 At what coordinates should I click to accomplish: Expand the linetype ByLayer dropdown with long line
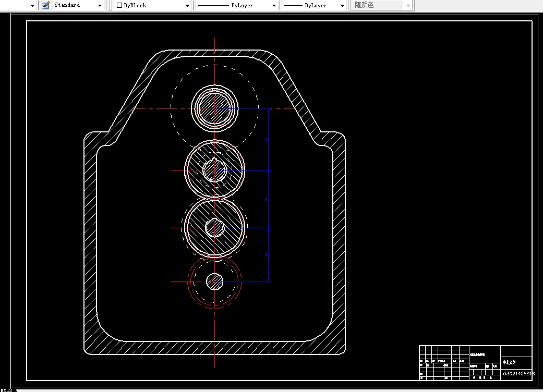237,6
